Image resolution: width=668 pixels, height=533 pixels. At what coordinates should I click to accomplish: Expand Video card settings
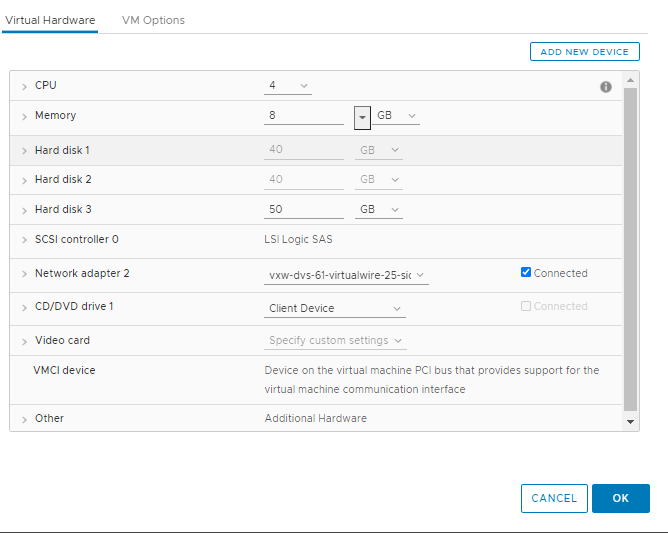[24, 341]
